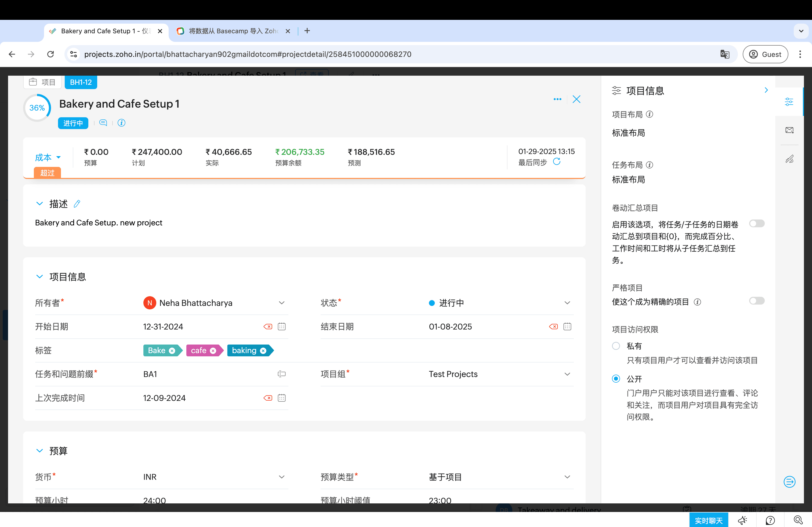Click the 实时聊天 button
Image resolution: width=812 pixels, height=527 pixels.
(708, 520)
